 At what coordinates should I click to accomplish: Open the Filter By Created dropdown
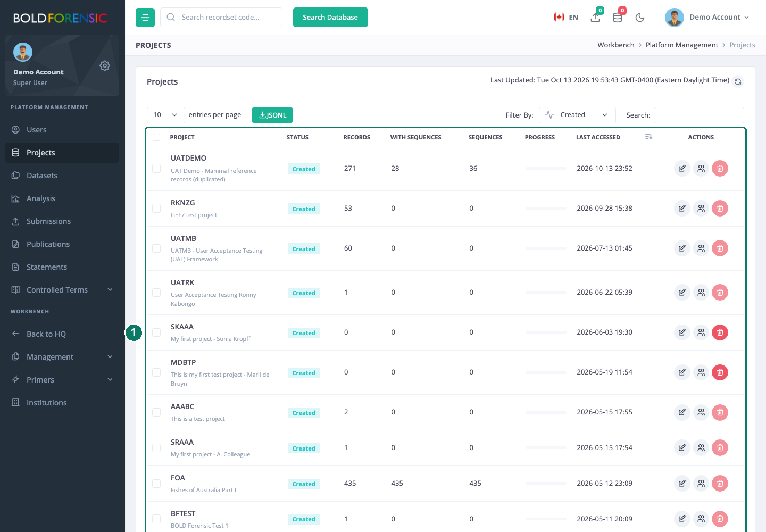[x=577, y=115]
